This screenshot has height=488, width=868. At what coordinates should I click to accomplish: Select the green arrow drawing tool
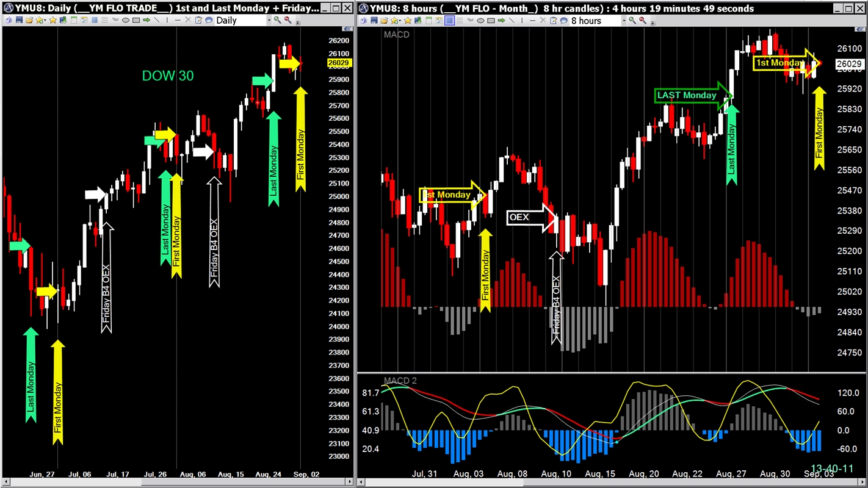147,20
